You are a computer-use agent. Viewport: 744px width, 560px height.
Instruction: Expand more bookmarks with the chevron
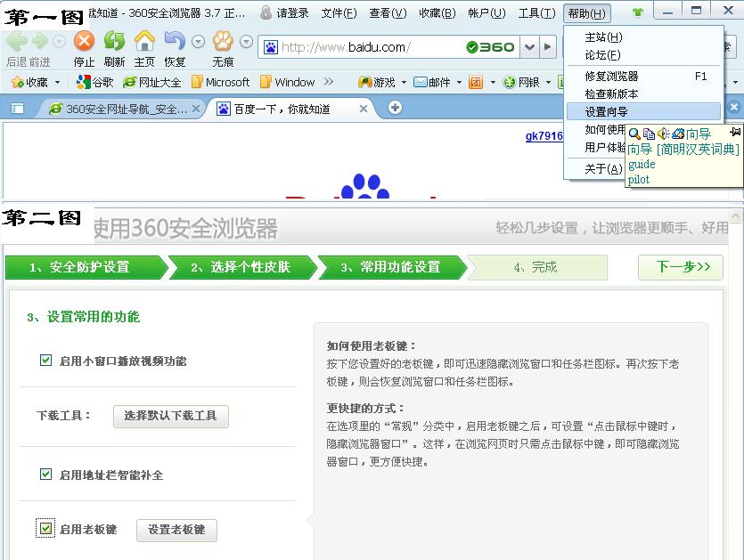click(x=329, y=82)
